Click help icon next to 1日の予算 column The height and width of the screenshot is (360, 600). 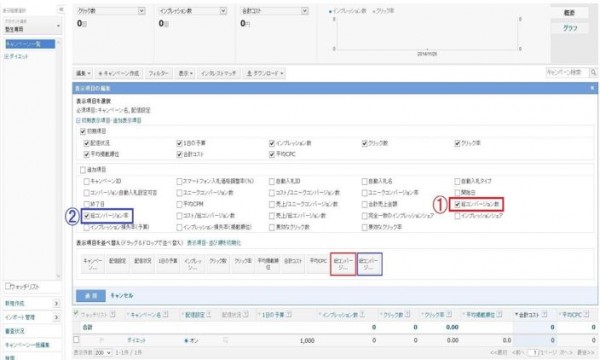tap(289, 314)
